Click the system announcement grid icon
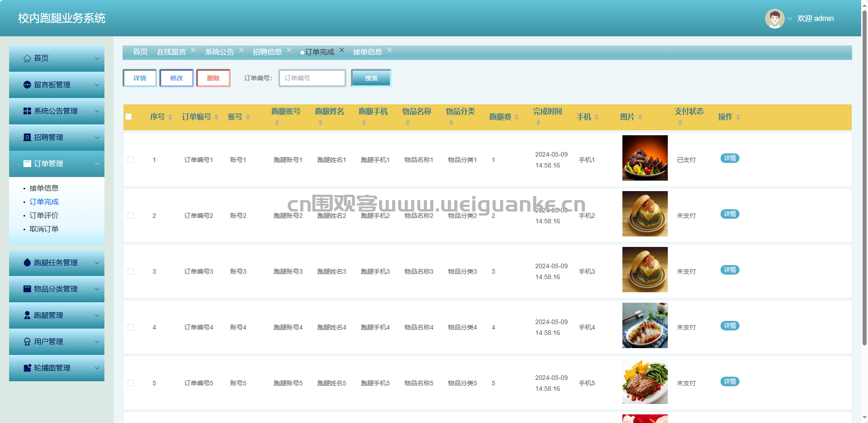Image resolution: width=868 pixels, height=423 pixels. (x=27, y=111)
